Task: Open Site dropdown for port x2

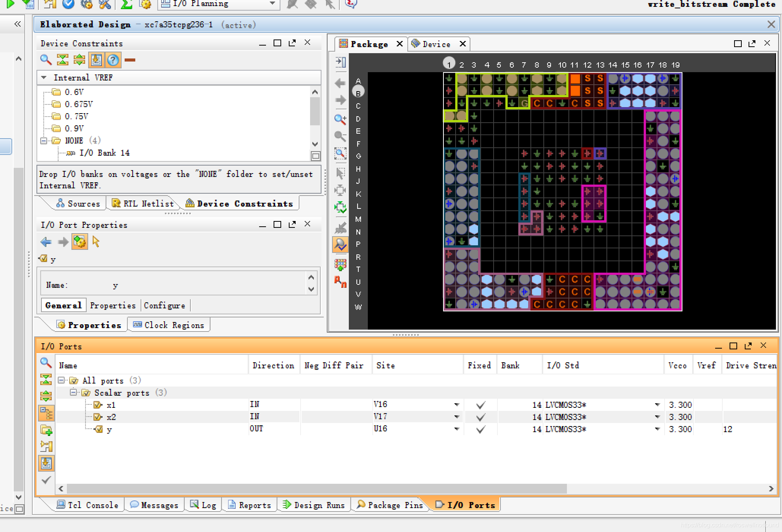Action: coord(457,417)
